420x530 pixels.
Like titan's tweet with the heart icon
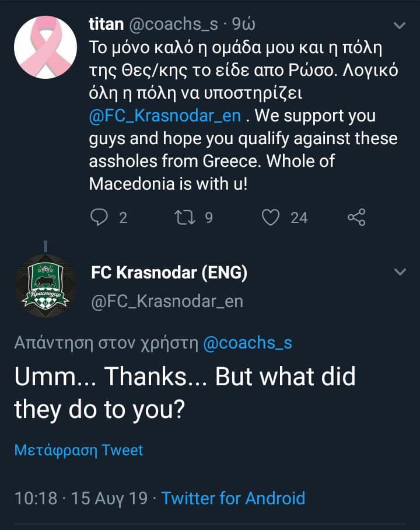coord(270,218)
